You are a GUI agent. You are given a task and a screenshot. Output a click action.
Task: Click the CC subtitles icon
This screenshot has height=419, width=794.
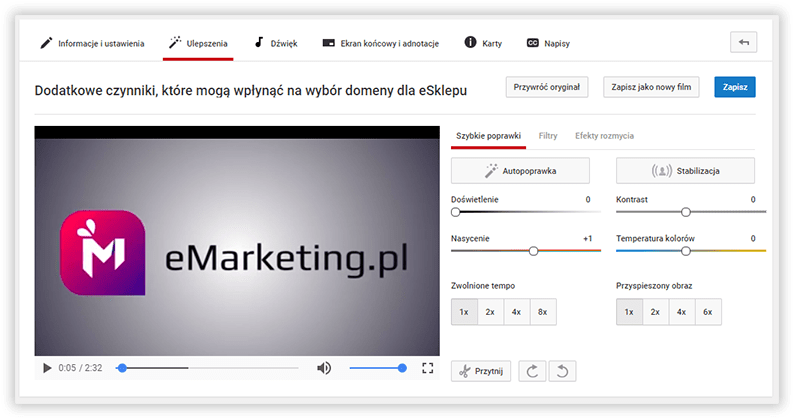tap(533, 43)
